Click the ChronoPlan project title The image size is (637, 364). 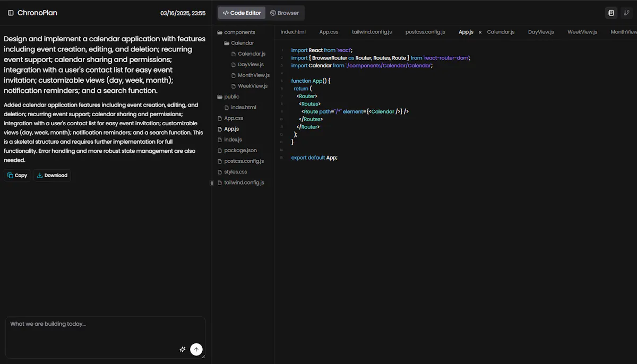pos(37,13)
